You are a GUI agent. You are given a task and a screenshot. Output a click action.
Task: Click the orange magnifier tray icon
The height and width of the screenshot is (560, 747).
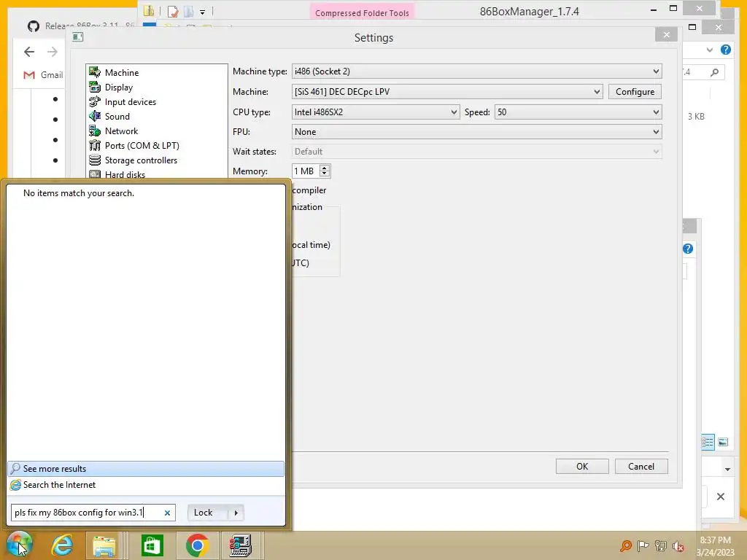tap(625, 545)
